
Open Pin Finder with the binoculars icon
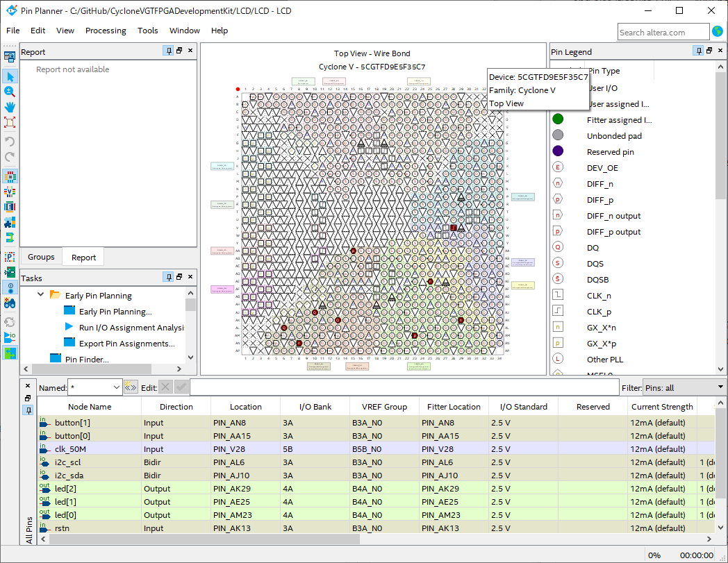[10, 303]
